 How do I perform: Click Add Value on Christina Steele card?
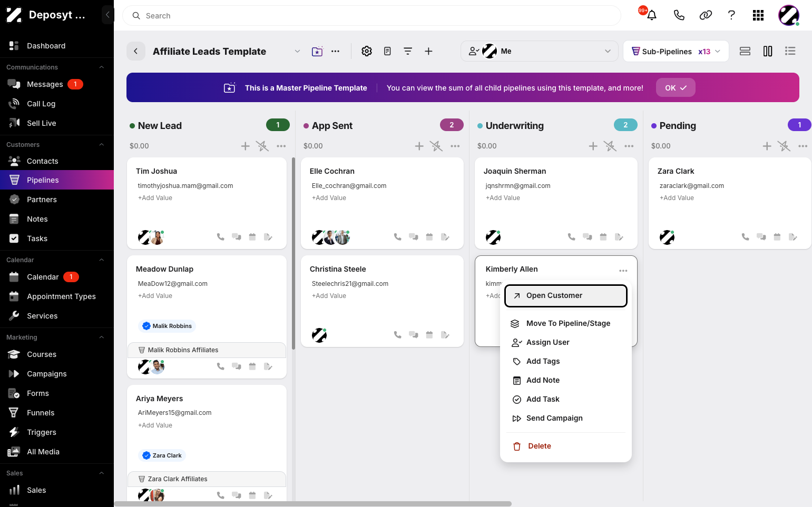(329, 296)
